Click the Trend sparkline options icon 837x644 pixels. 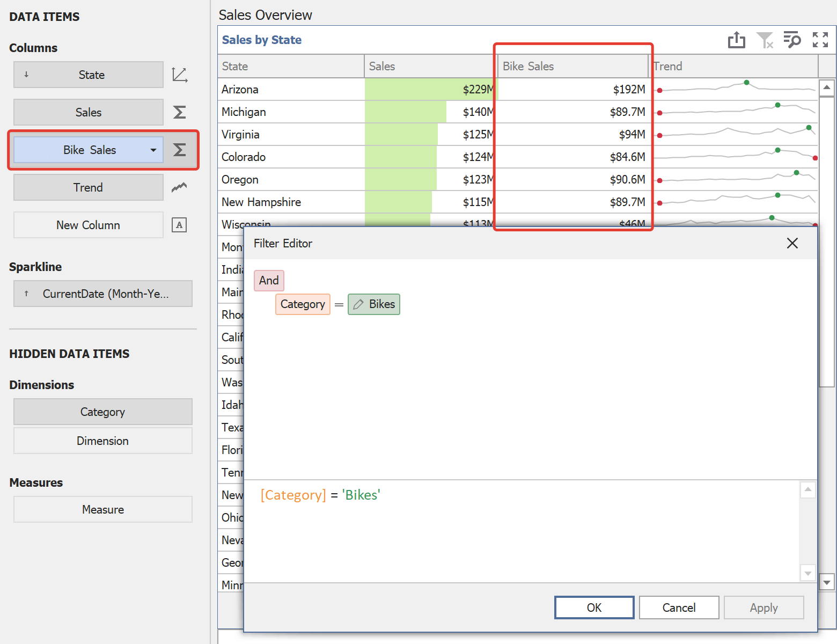179,187
